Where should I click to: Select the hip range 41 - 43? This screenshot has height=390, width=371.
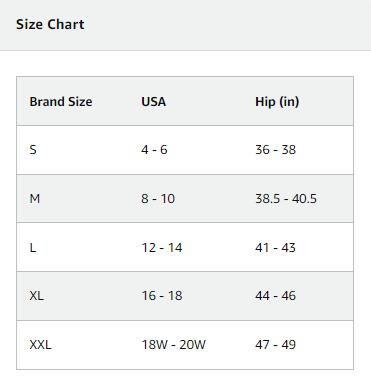coord(275,248)
